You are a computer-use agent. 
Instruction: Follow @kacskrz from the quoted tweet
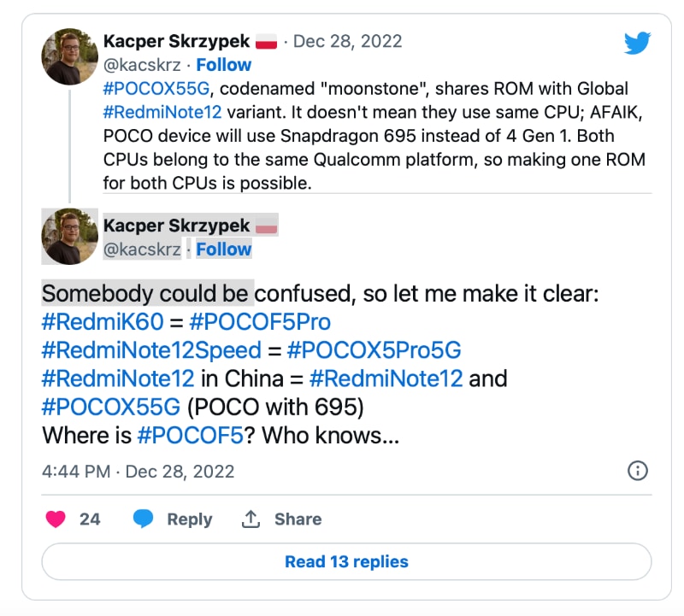click(x=224, y=65)
